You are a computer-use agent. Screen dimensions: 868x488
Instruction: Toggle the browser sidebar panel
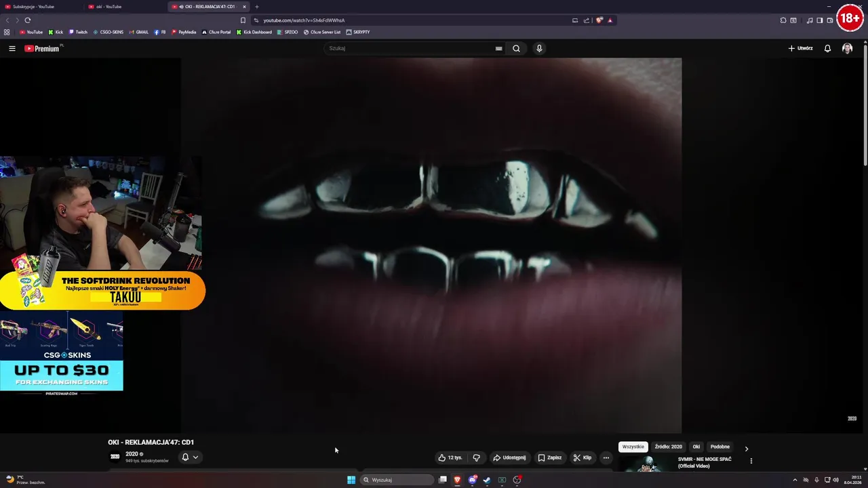tap(819, 20)
